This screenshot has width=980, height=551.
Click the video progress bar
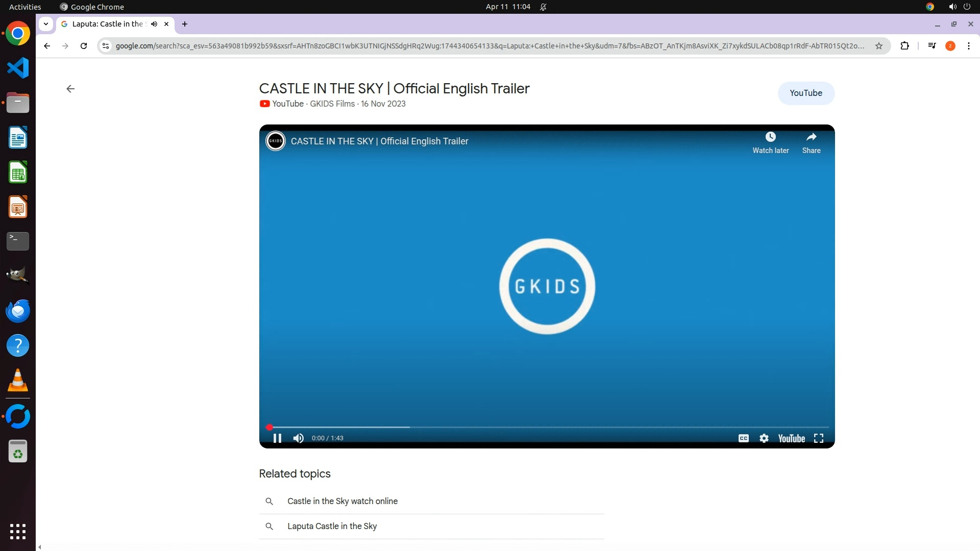tap(547, 427)
